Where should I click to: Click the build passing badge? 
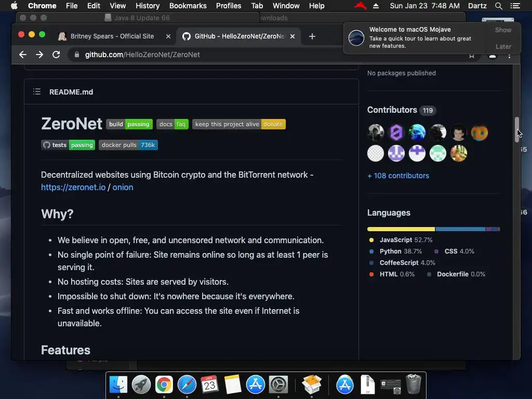(129, 124)
